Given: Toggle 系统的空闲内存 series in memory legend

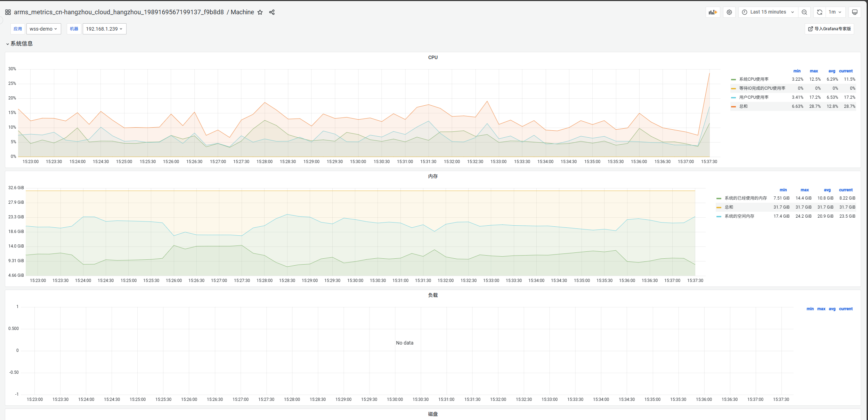Looking at the screenshot, I should point(739,216).
